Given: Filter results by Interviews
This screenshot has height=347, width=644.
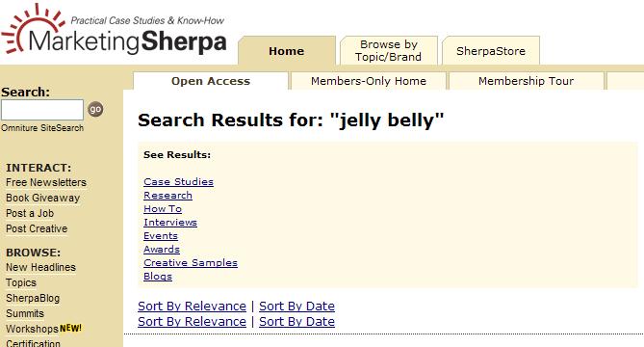Looking at the screenshot, I should [x=170, y=223].
